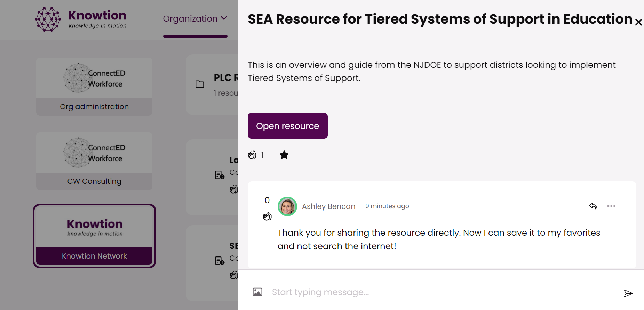This screenshot has width=644, height=310.
Task: Select the Org administration network card
Action: pos(94,87)
